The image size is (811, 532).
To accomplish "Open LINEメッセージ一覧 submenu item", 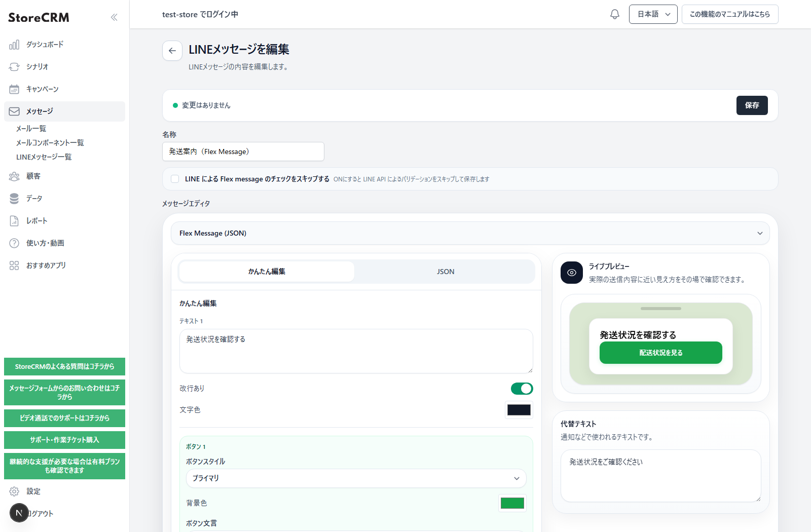I will (x=44, y=157).
